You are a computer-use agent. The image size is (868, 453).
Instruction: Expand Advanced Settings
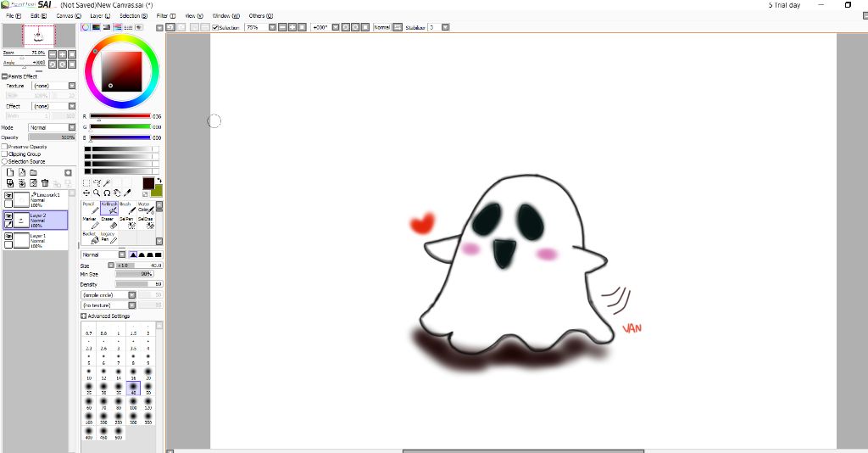click(84, 316)
